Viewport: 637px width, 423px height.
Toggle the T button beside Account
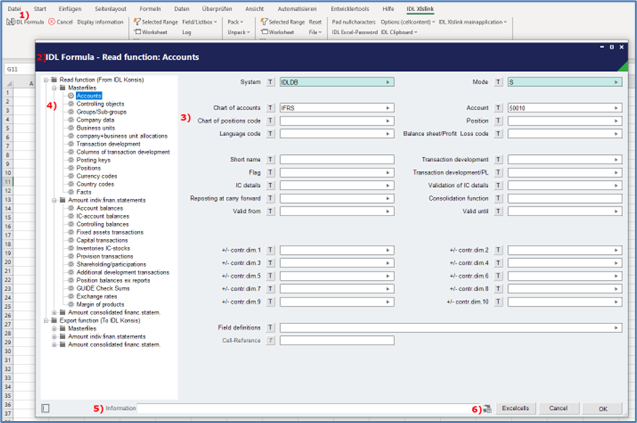(x=498, y=108)
